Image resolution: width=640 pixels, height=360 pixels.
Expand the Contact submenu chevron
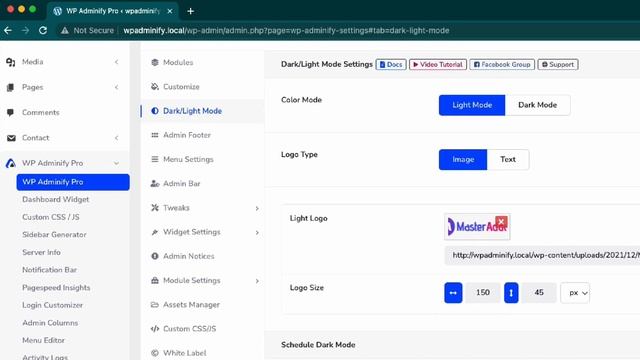pos(117,138)
